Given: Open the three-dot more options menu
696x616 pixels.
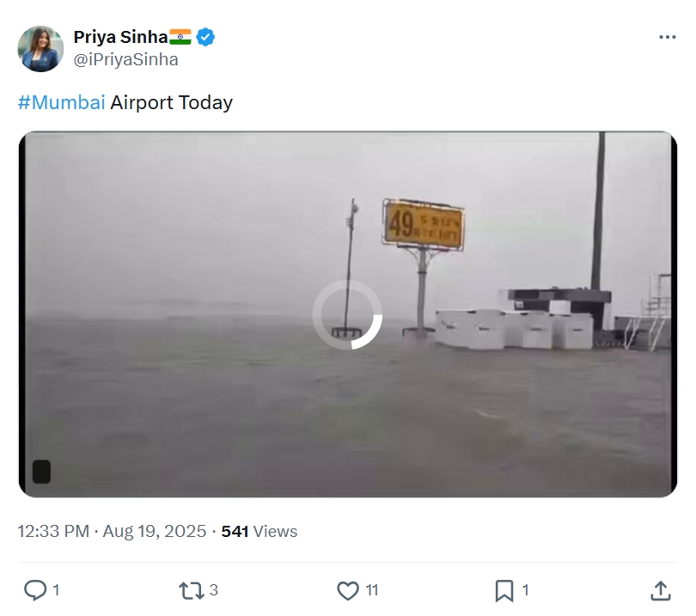Looking at the screenshot, I should point(667,37).
